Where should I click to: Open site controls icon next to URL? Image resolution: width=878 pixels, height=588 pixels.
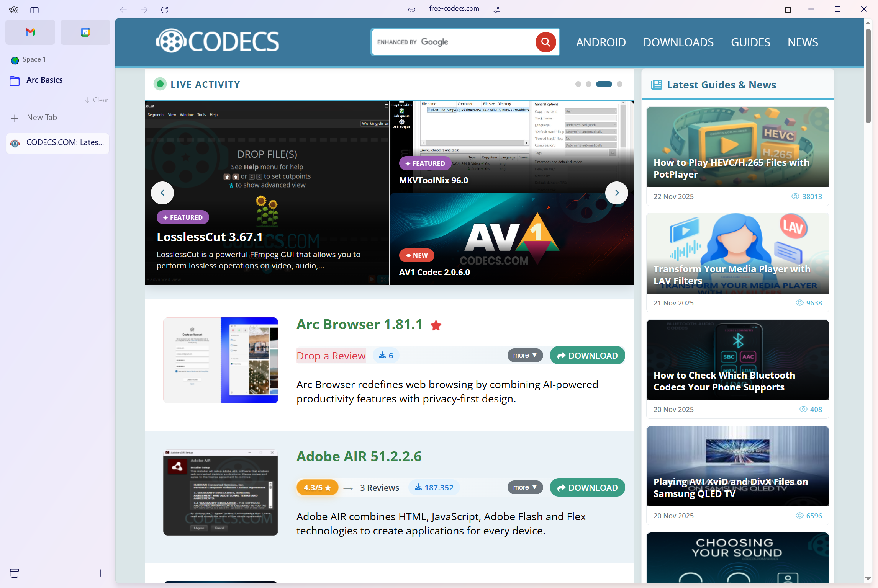497,10
